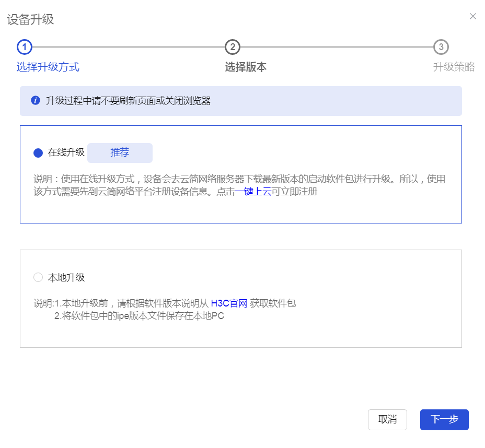Click the blue info icon in the notice banner
This screenshot has height=448, width=485.
36,101
